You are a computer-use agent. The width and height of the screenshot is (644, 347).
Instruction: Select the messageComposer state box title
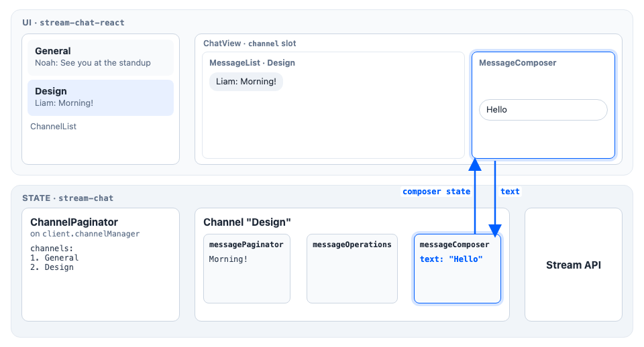coord(454,245)
